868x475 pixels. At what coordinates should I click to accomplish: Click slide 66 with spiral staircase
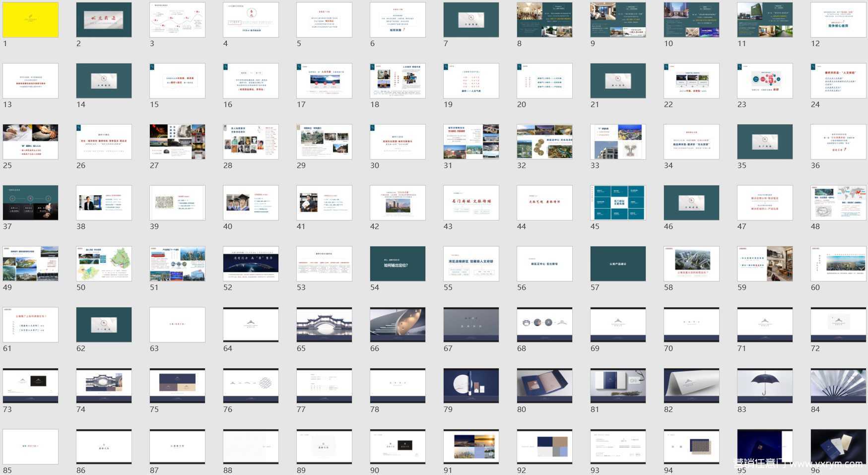(398, 325)
